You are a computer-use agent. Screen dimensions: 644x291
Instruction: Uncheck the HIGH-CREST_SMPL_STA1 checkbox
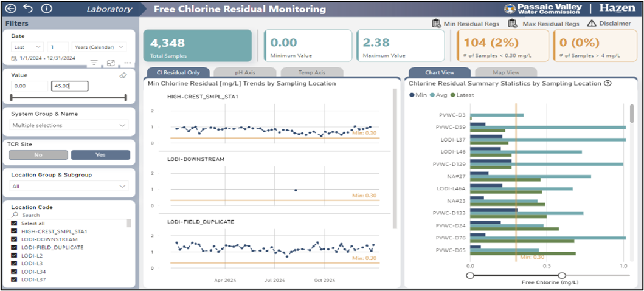pyautogui.click(x=15, y=231)
